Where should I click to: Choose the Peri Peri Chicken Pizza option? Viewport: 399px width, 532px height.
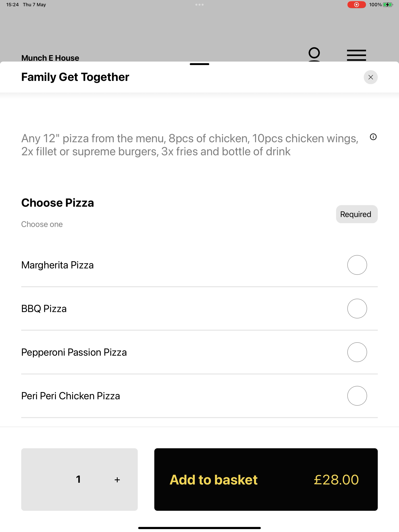pos(199,396)
